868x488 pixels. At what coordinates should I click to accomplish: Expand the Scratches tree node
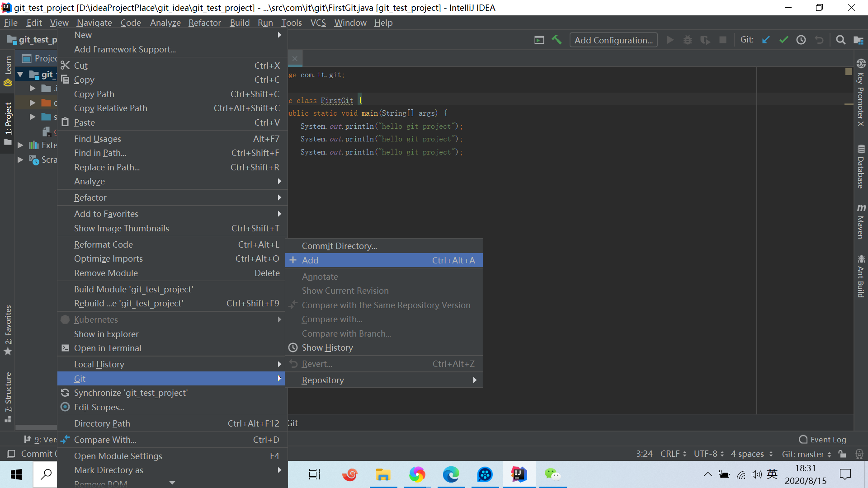tap(20, 160)
